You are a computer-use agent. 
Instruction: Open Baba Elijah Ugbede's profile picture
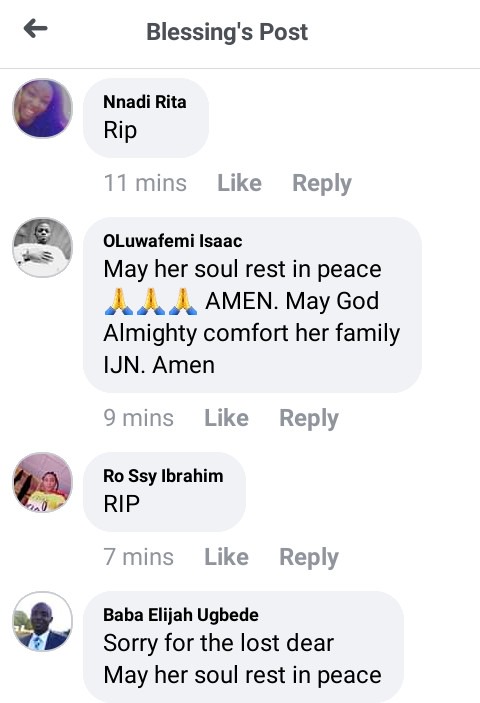43,621
